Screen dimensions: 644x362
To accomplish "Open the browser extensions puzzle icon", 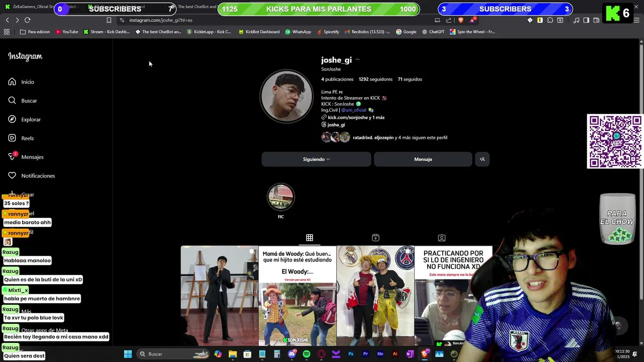I will [x=550, y=20].
